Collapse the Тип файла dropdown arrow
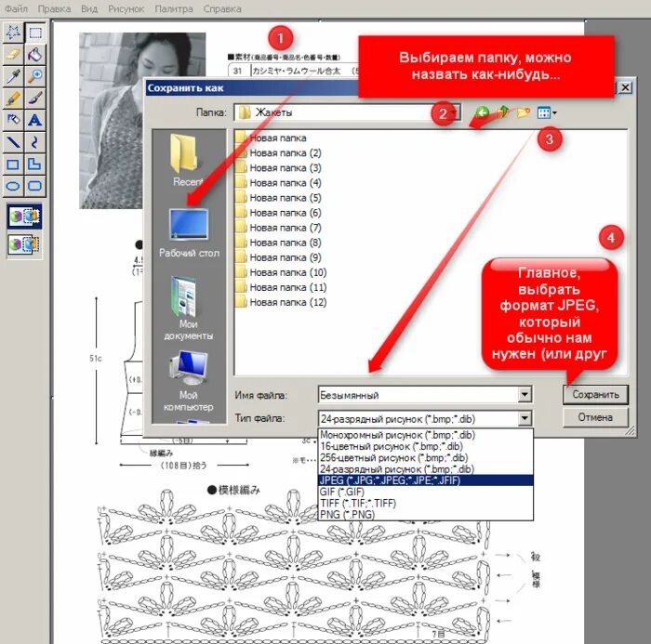651x644 pixels. [525, 418]
